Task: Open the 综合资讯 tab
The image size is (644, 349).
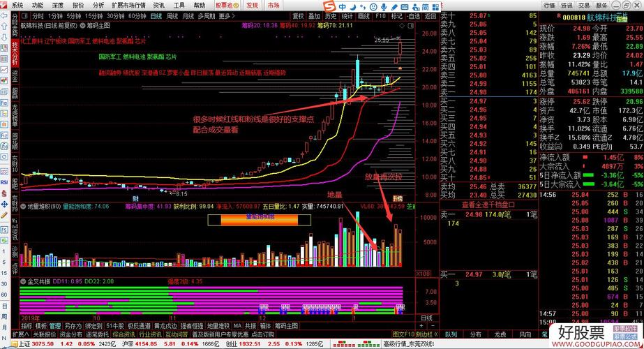Action: point(124,334)
